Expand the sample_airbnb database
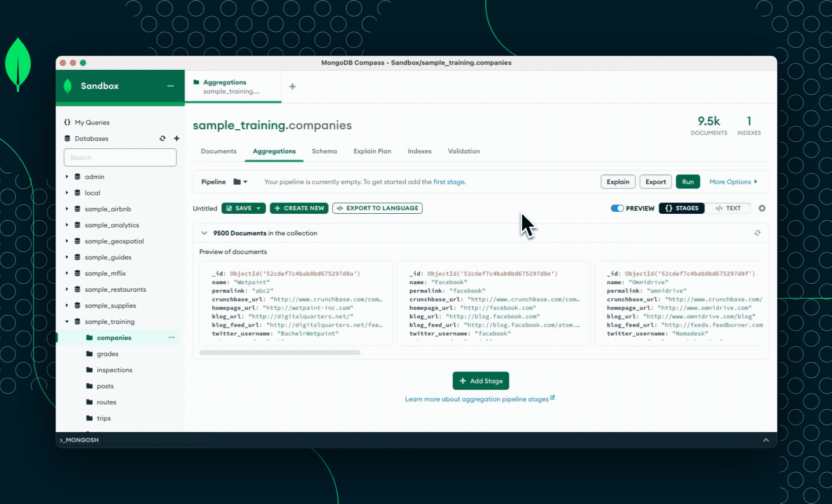Screen dimensions: 832x504 pyautogui.click(x=67, y=209)
